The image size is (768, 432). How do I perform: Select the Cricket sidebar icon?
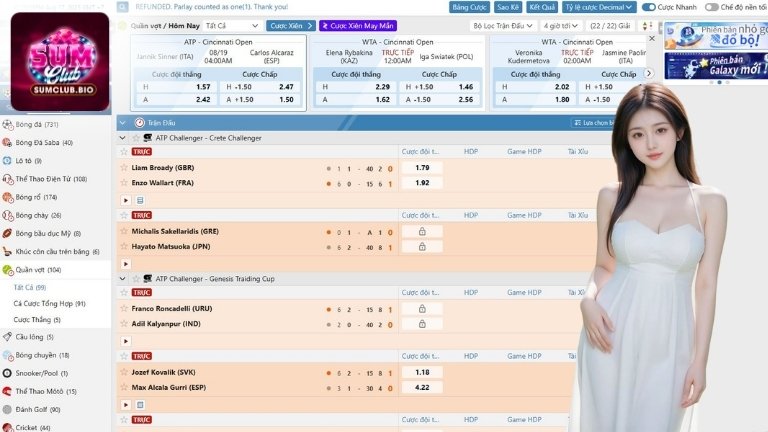(7, 427)
